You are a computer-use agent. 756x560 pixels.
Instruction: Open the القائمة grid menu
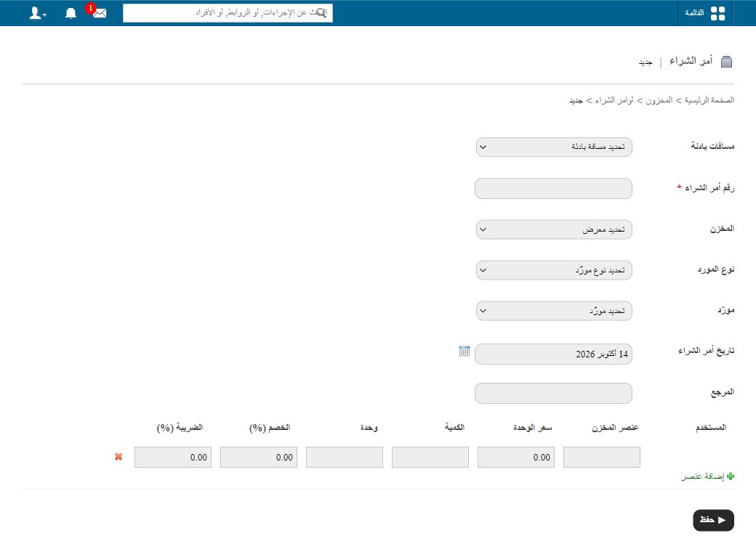(705, 13)
